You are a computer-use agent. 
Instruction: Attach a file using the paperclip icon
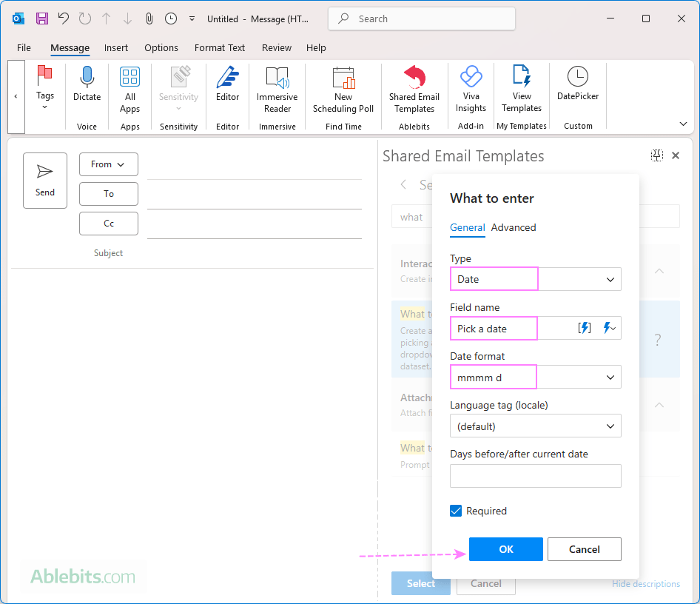(x=149, y=19)
